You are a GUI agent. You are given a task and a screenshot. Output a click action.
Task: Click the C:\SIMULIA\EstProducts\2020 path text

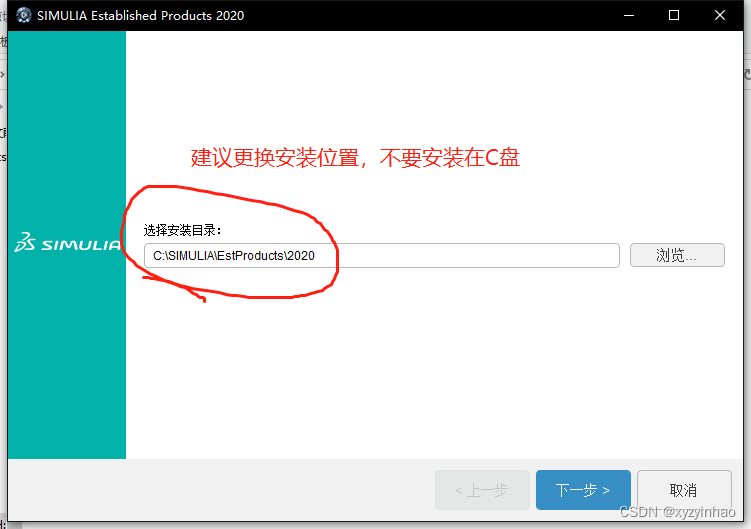234,256
